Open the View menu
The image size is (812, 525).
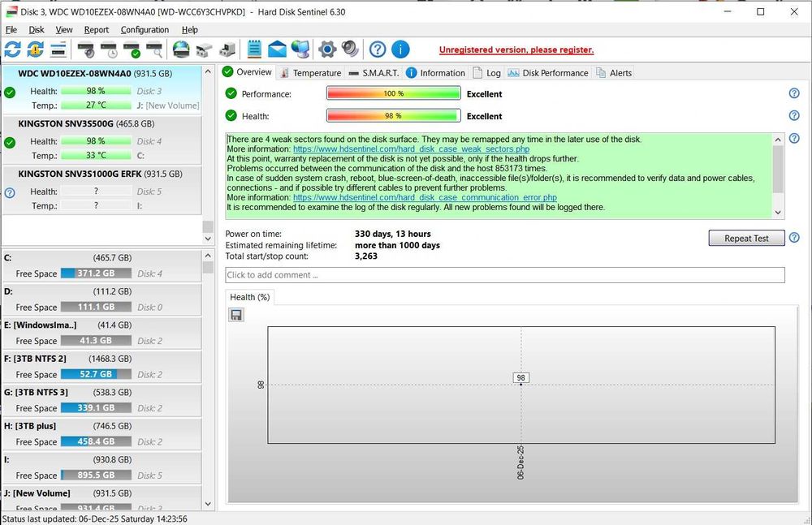coord(64,29)
